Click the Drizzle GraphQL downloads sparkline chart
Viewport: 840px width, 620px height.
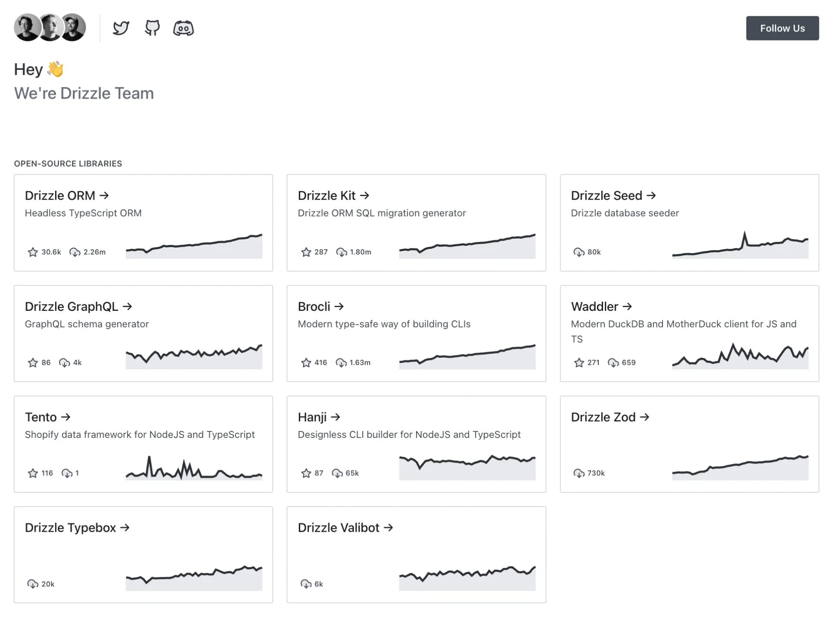click(194, 356)
